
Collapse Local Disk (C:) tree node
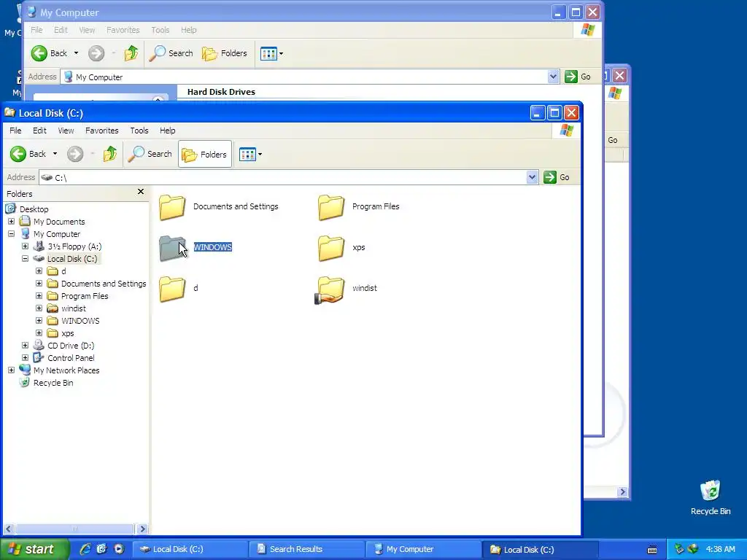[26, 259]
